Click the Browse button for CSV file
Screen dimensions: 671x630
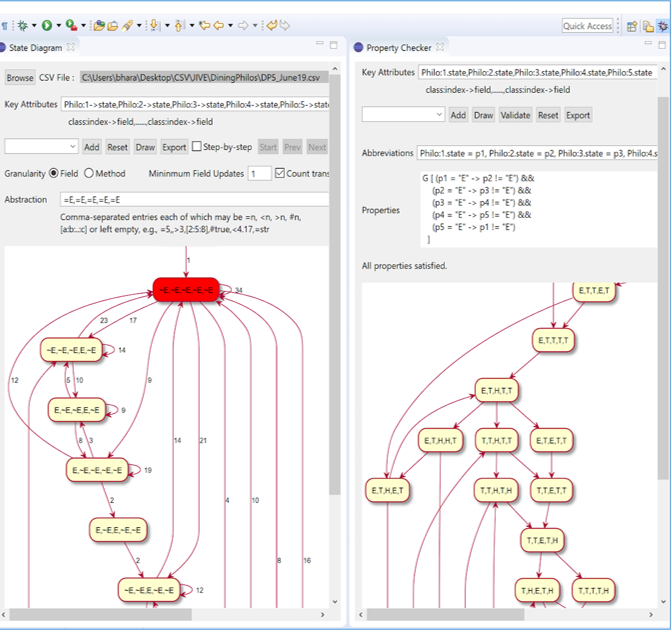(x=20, y=77)
